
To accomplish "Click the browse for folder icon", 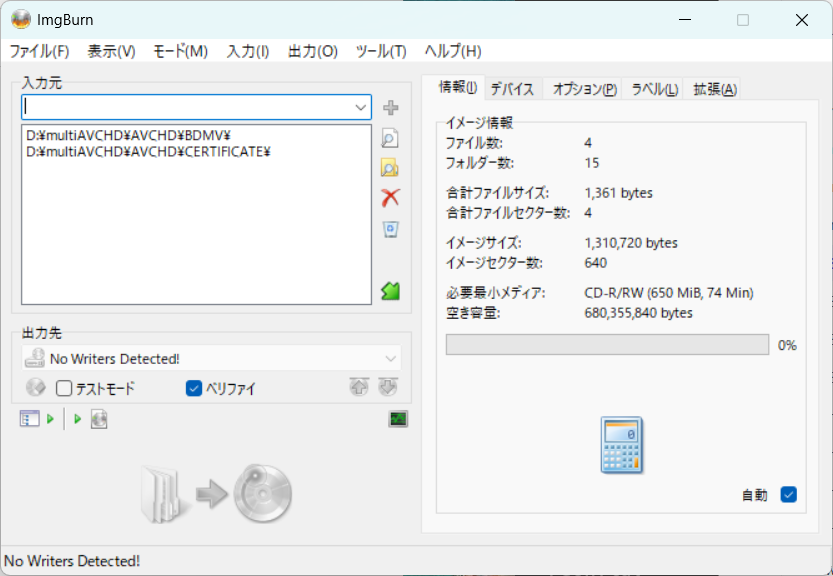I will (x=390, y=168).
